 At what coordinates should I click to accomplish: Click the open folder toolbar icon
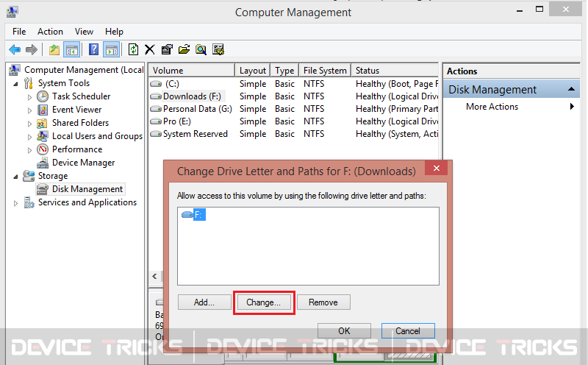(x=184, y=49)
